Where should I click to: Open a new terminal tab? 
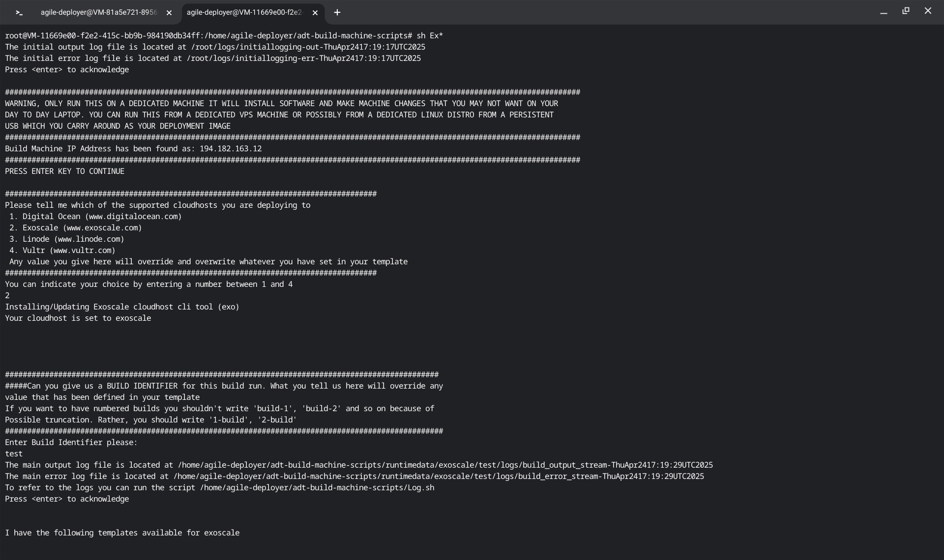pos(337,13)
